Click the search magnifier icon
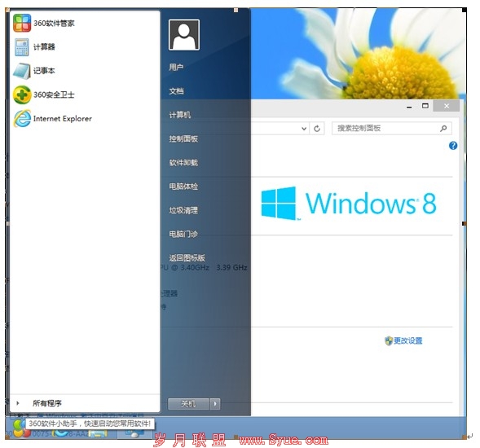The image size is (480, 448). (x=443, y=128)
